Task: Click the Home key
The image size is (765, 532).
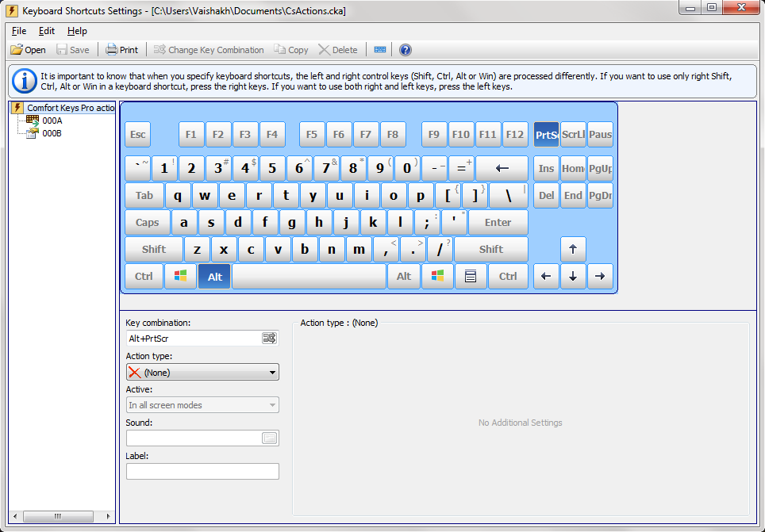Action: (573, 169)
